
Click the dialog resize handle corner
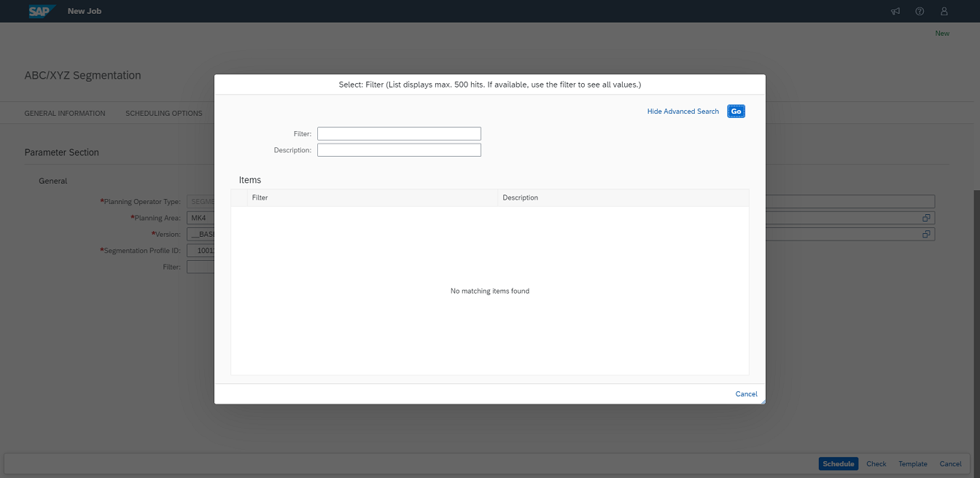[762, 400]
